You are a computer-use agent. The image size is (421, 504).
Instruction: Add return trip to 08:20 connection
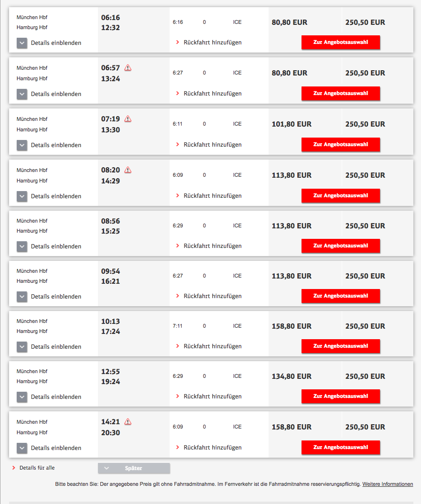(x=213, y=196)
